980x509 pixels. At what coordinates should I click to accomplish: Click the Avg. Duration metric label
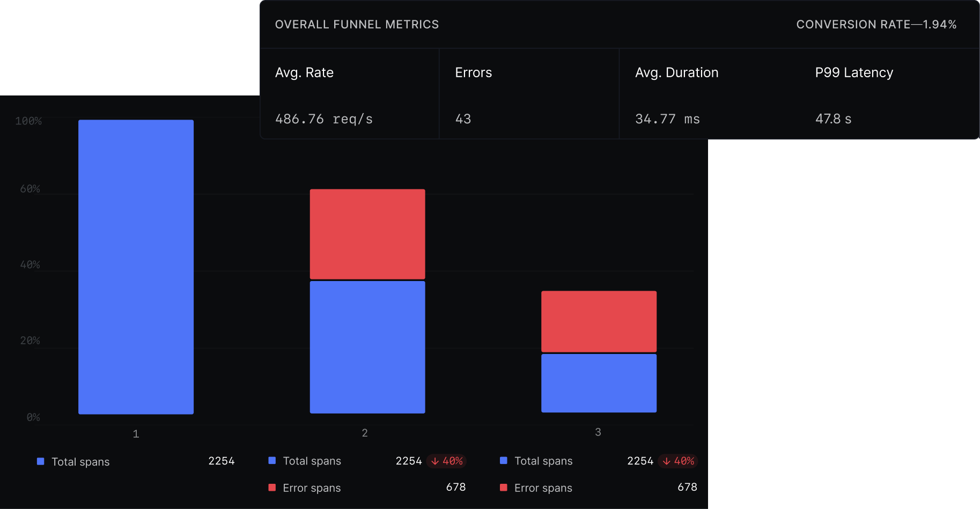pos(676,72)
